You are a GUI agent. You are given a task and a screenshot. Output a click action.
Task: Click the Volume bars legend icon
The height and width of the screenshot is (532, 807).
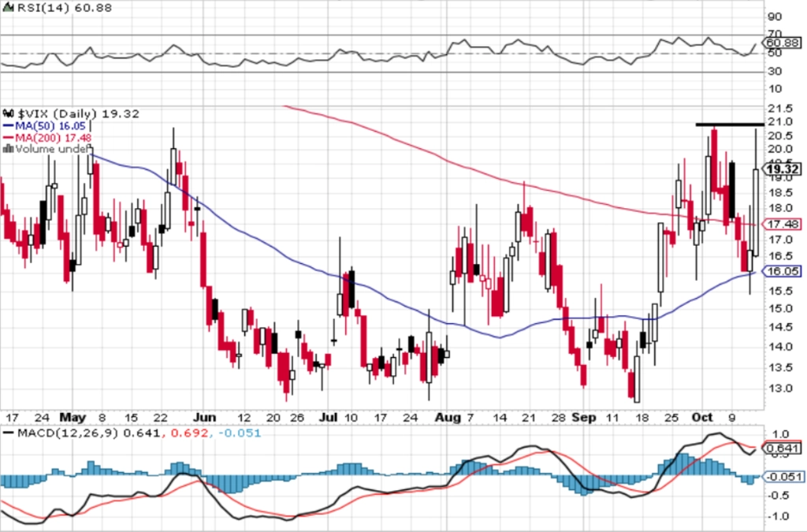tap(8, 149)
